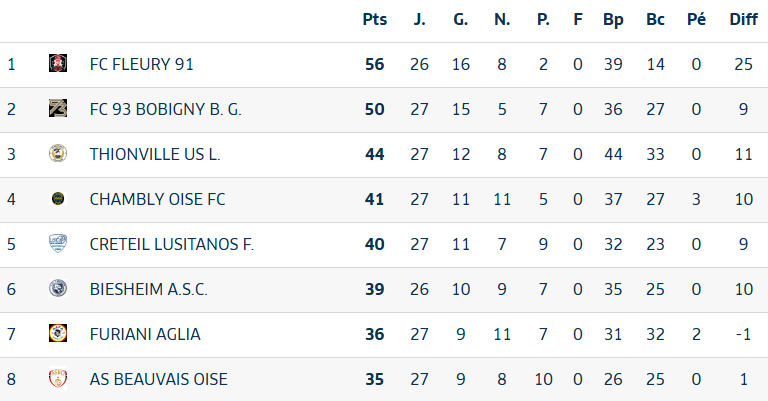Open the Creteil Lusitanos crest icon

(58, 244)
